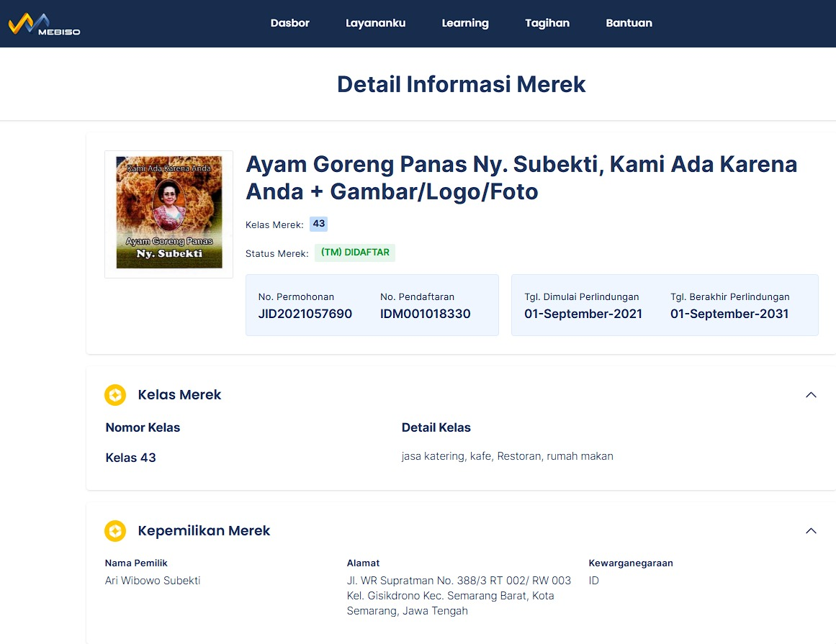Click the Status Merek label
The width and height of the screenshot is (836, 644).
tap(277, 253)
